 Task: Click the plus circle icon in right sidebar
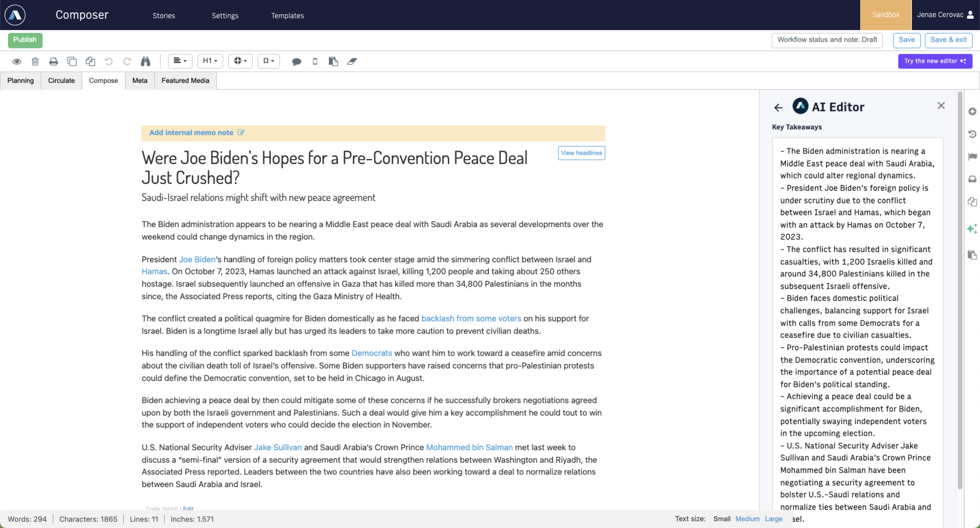tap(972, 112)
